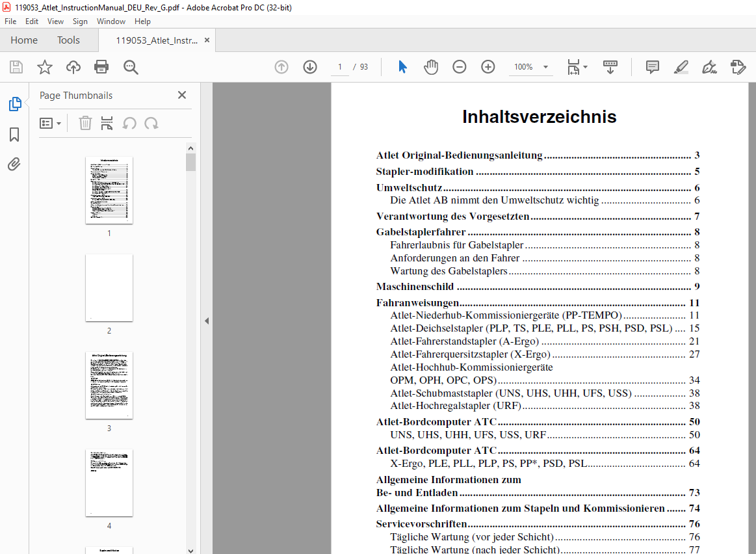Select the Highlight text pen tool
The width and height of the screenshot is (756, 554).
tap(681, 67)
